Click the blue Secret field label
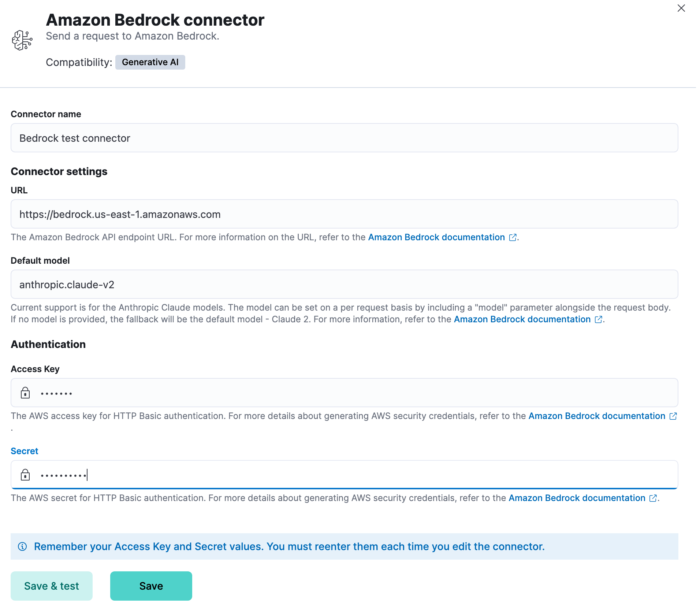700x612 pixels. click(24, 451)
